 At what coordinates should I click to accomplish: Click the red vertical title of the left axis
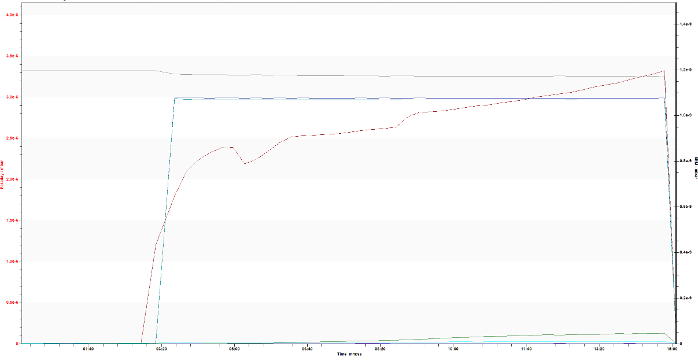tap(2, 175)
